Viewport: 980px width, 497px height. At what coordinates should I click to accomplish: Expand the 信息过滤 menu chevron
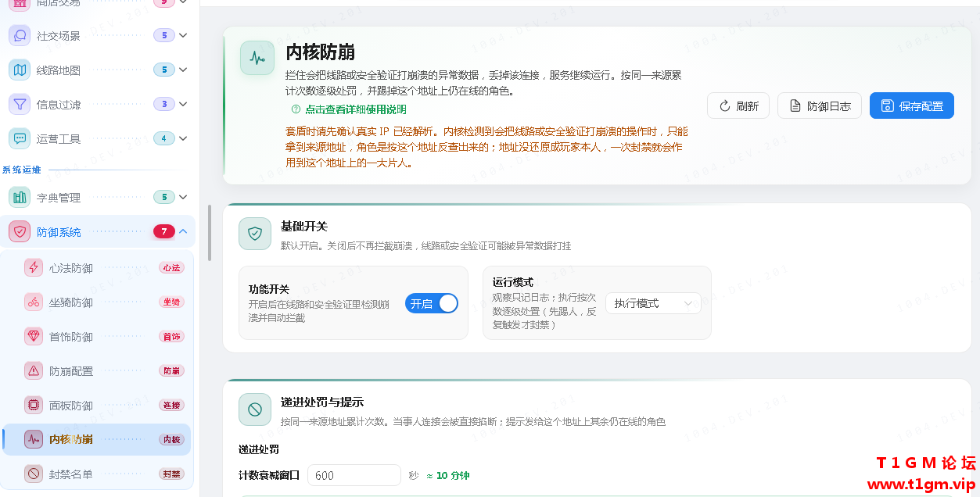click(x=183, y=104)
